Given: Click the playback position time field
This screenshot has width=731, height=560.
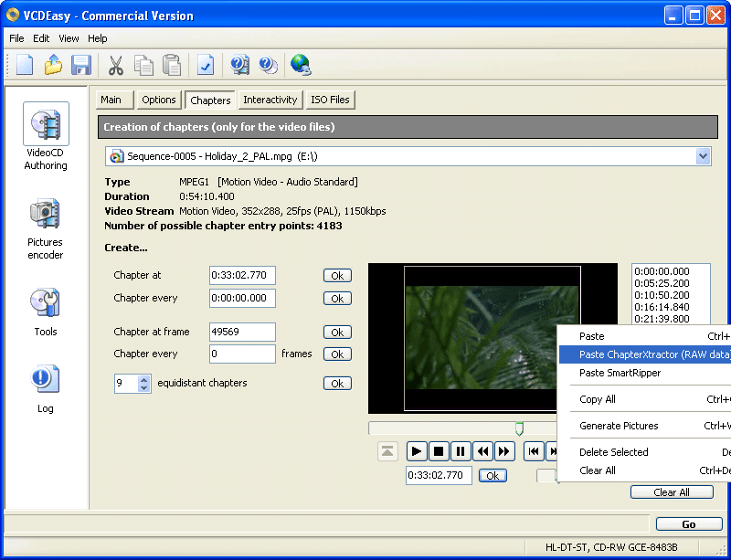Looking at the screenshot, I should point(439,476).
